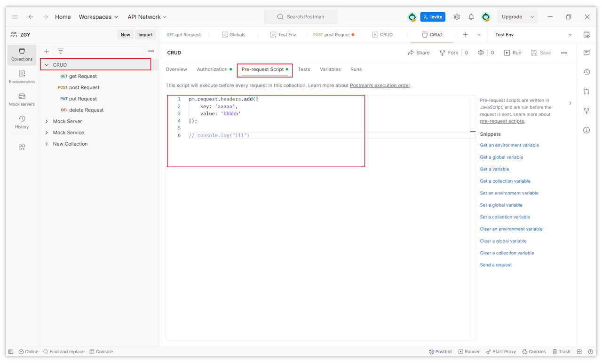
Task: Open the API Network dropdown
Action: 147,17
